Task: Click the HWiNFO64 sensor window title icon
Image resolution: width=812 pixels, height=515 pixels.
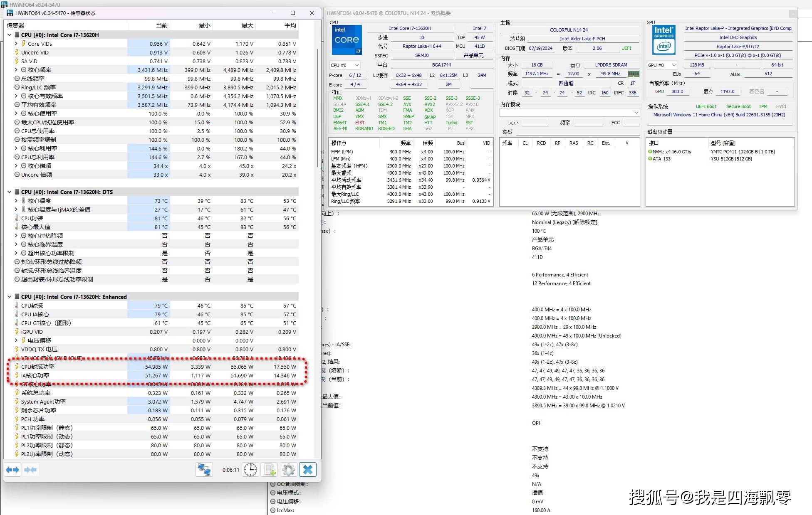Action: click(10, 13)
